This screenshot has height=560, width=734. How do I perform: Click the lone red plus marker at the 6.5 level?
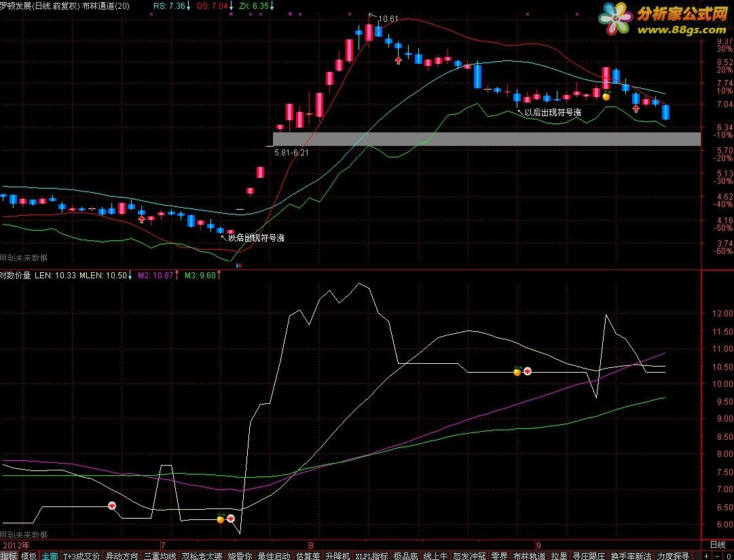[x=112, y=506]
